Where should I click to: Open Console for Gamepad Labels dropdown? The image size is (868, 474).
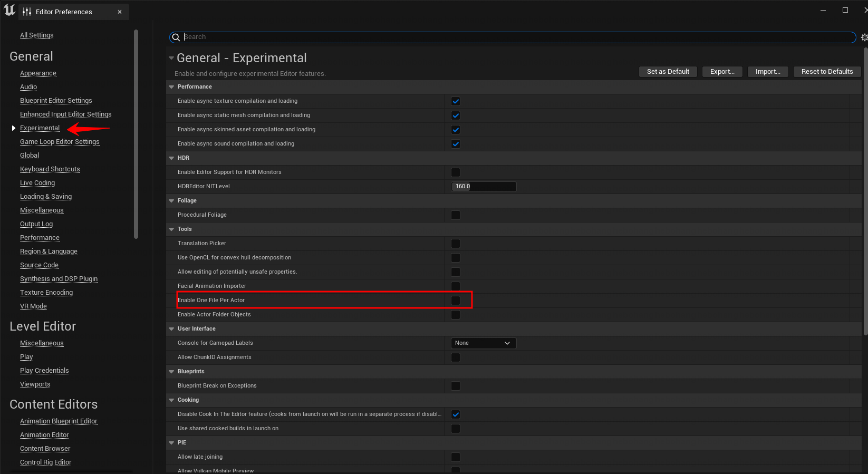484,343
